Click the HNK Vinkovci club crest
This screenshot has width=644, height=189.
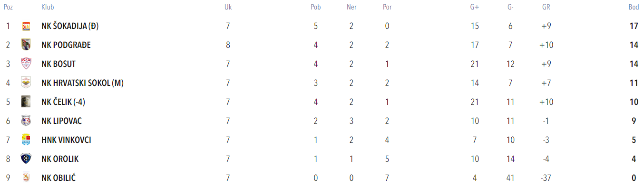26,140
